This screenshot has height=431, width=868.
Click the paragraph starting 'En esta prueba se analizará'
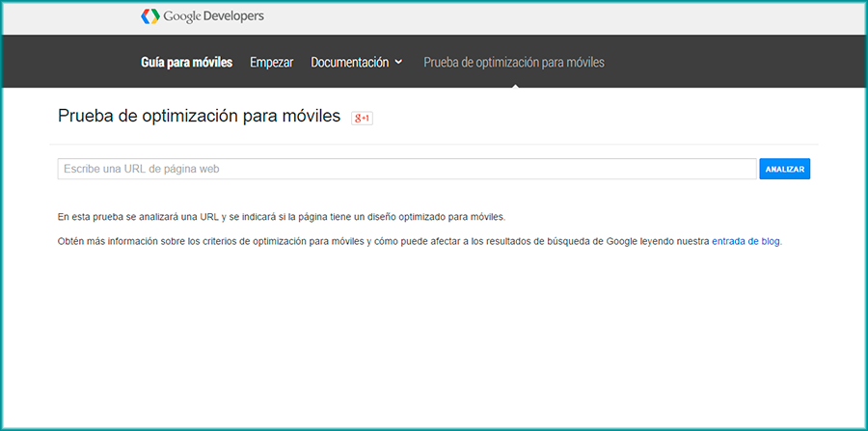pyautogui.click(x=281, y=217)
